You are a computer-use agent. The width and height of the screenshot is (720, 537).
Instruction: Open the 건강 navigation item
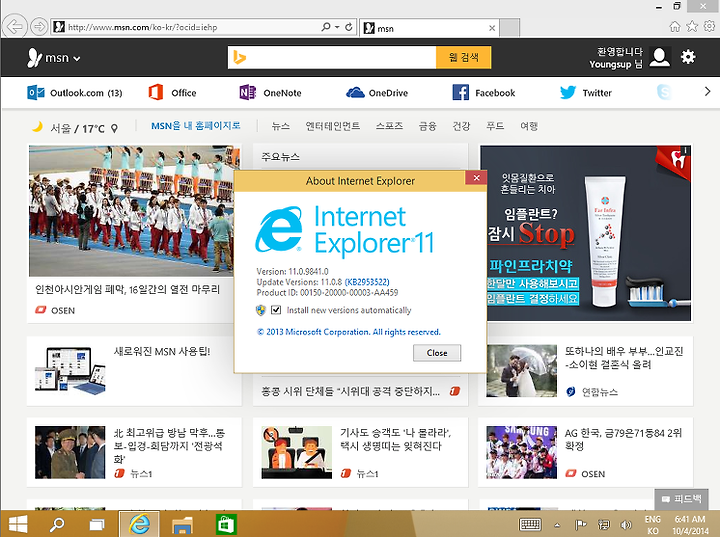(x=461, y=126)
